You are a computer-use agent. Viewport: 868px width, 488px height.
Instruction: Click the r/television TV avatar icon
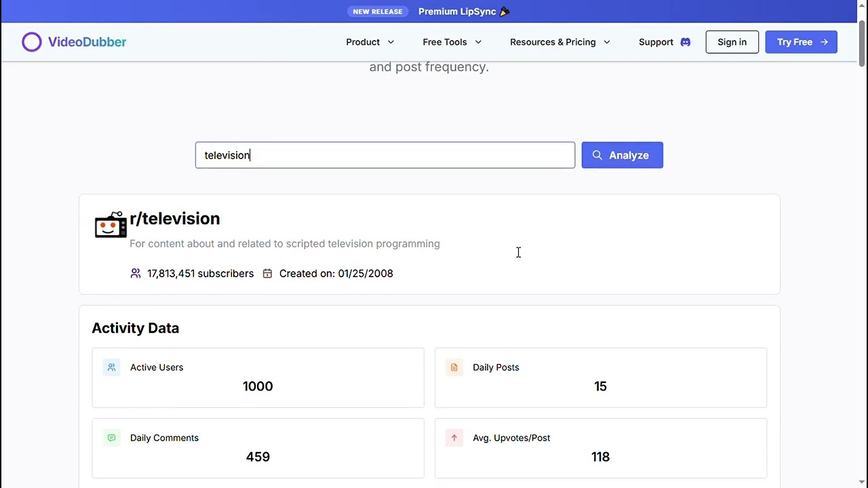[111, 224]
